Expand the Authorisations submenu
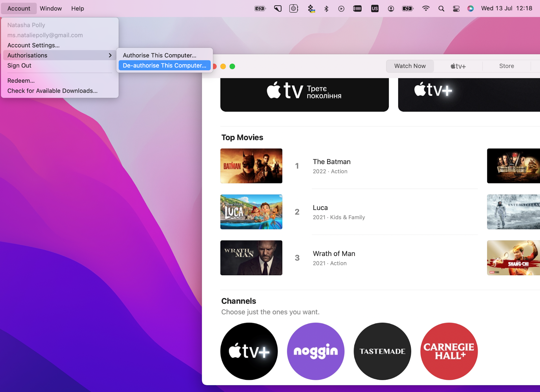The height and width of the screenshot is (392, 540). (60, 55)
